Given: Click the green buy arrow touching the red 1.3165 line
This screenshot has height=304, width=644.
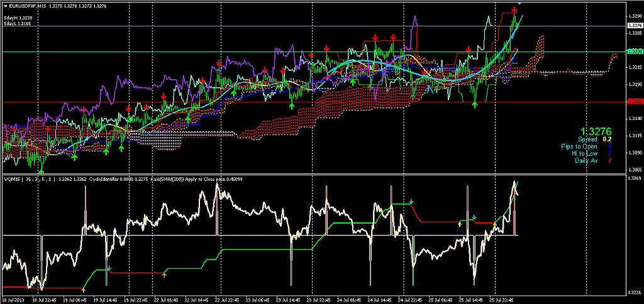Looking at the screenshot, I should 474,105.
